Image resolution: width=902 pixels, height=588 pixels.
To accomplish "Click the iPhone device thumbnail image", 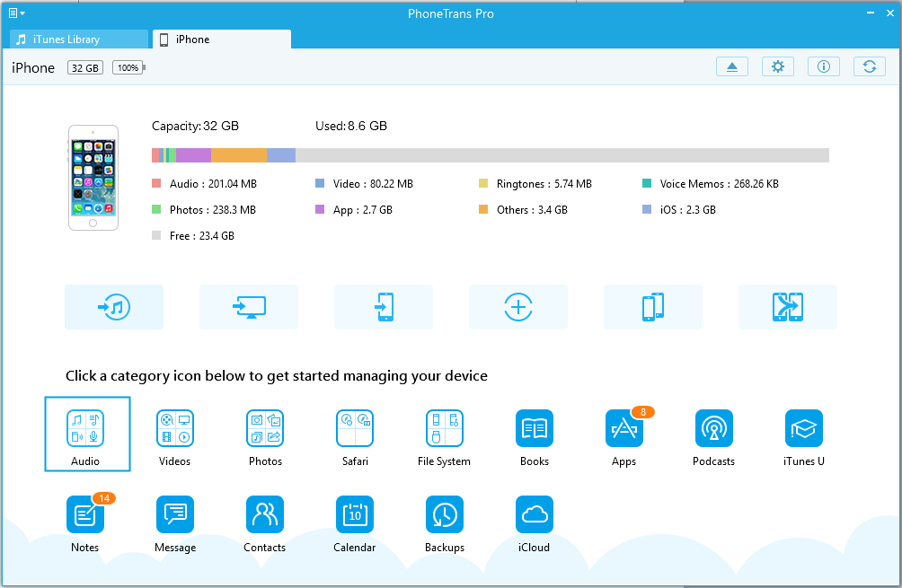I will tap(93, 177).
